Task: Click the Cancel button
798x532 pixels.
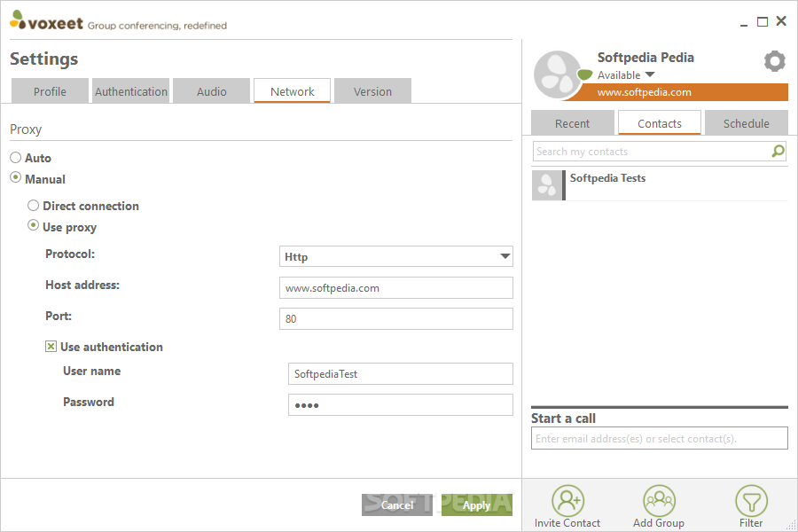Action: click(x=397, y=505)
